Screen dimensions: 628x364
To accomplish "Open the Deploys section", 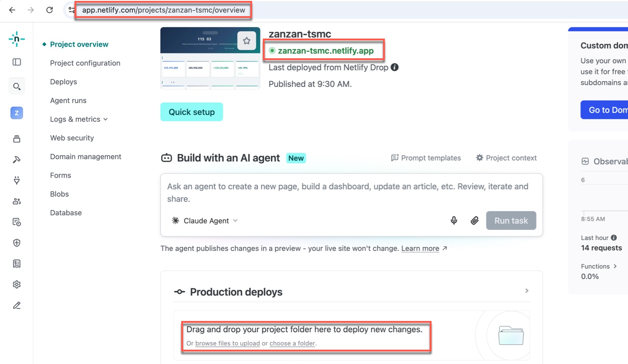I will pos(64,82).
